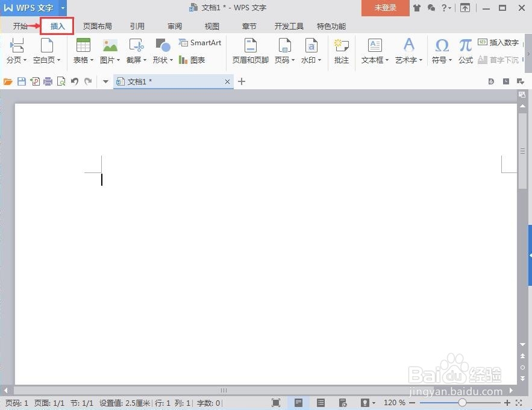Screen dimensions: 532x410
Task: Open the WeChat feedback icon in title bar
Action: coord(431,8)
